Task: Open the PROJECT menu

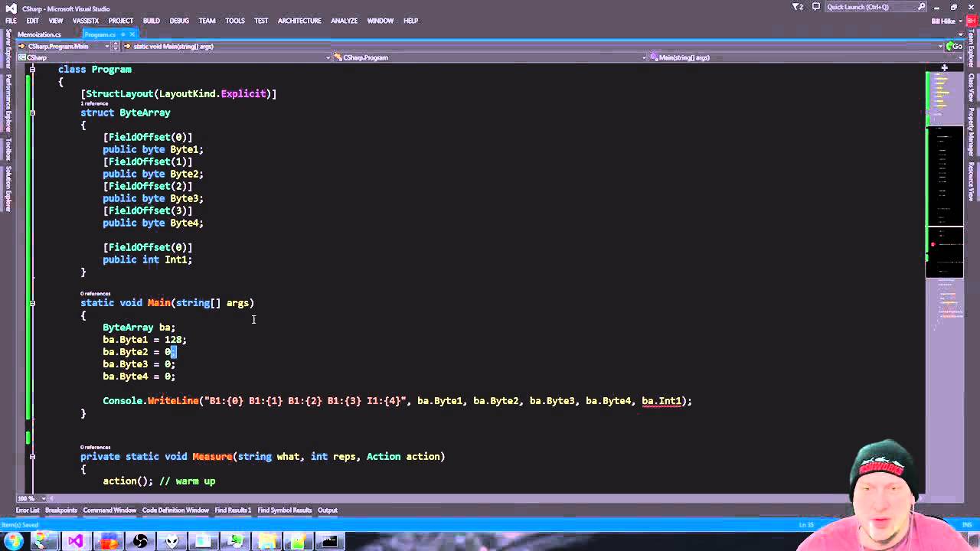Action: [120, 21]
